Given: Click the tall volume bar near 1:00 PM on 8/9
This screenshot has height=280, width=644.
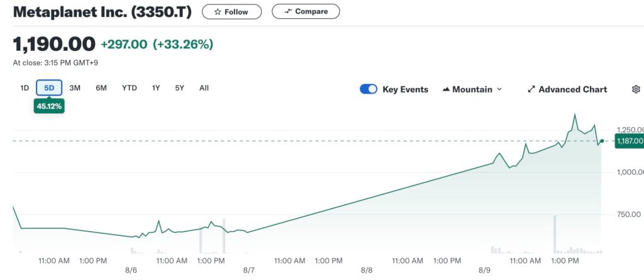Looking at the screenshot, I should (x=555, y=234).
